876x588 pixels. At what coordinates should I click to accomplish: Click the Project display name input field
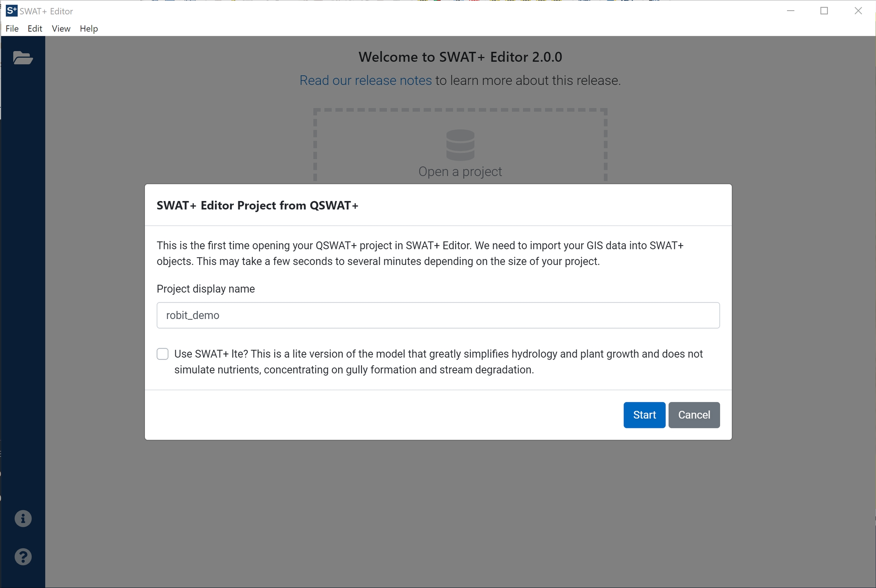438,315
